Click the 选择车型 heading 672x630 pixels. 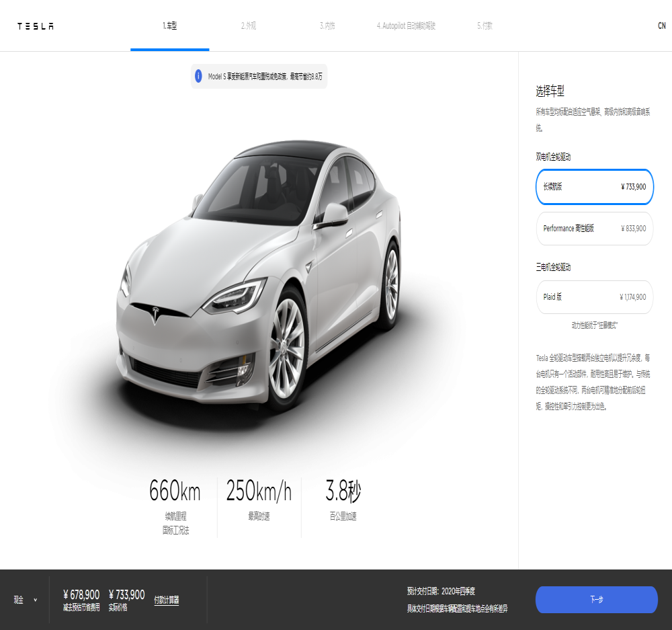(x=550, y=91)
